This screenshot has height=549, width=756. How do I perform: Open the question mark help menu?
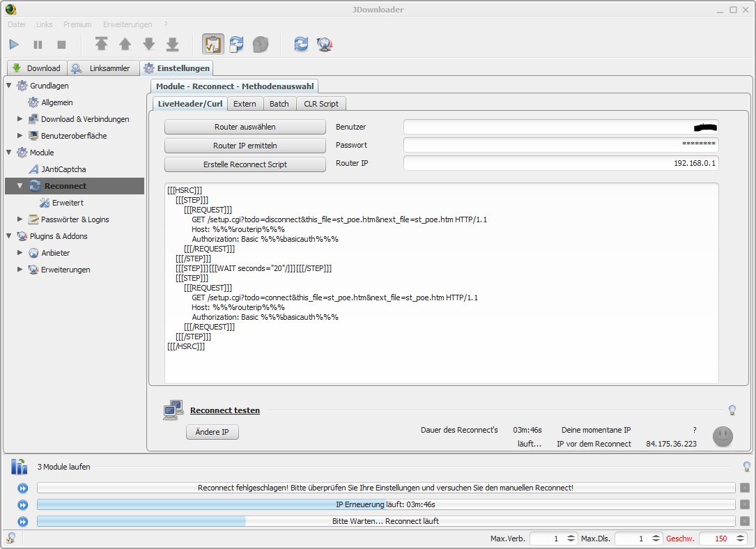click(166, 24)
